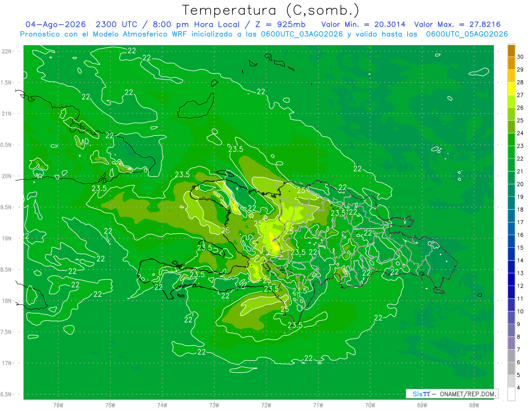This screenshot has width=532, height=411.
Task: Click the '15' color scale label
Action: point(520,248)
